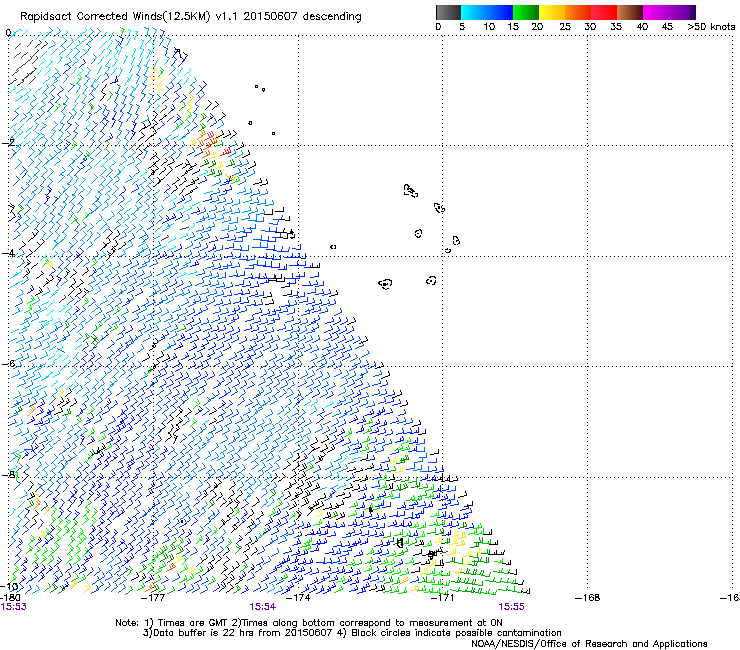
Task: Click the yellow 20-25 knots color segment
Action: [x=552, y=12]
